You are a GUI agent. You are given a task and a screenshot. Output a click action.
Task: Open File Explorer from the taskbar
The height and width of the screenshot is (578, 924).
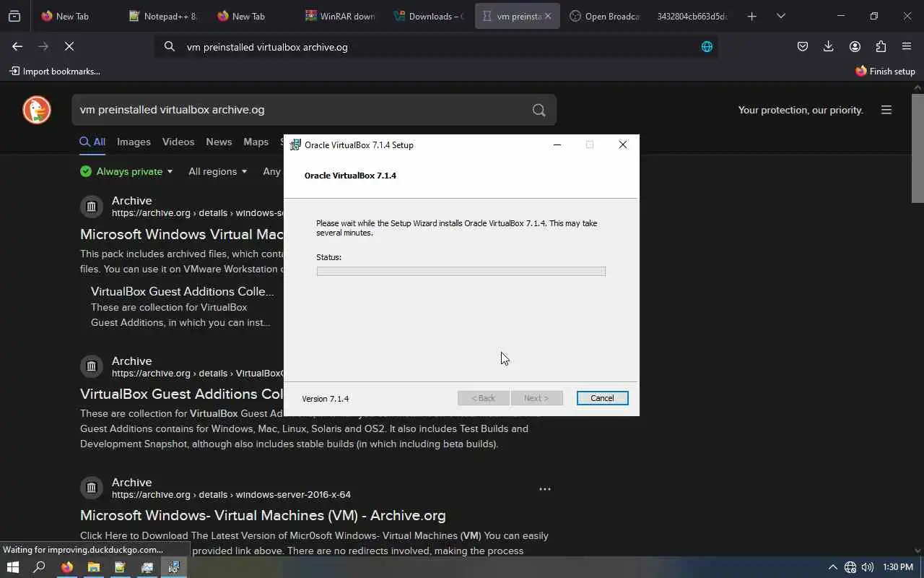coord(94,567)
